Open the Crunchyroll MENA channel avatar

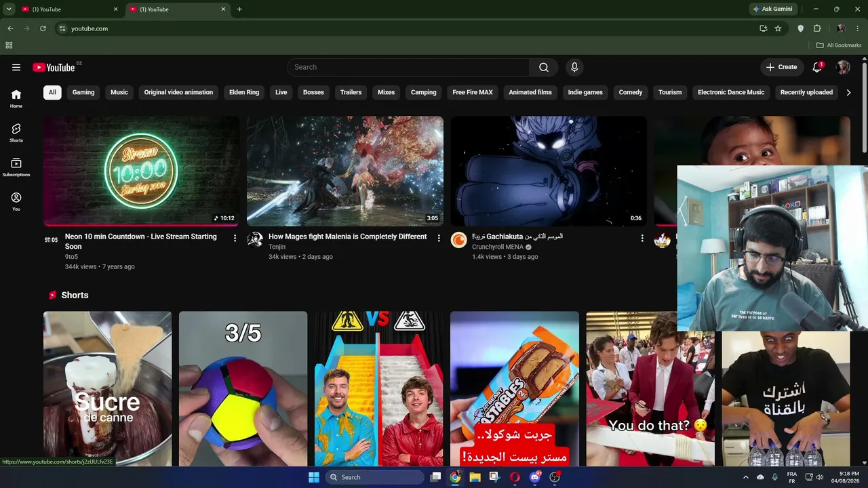click(x=459, y=239)
